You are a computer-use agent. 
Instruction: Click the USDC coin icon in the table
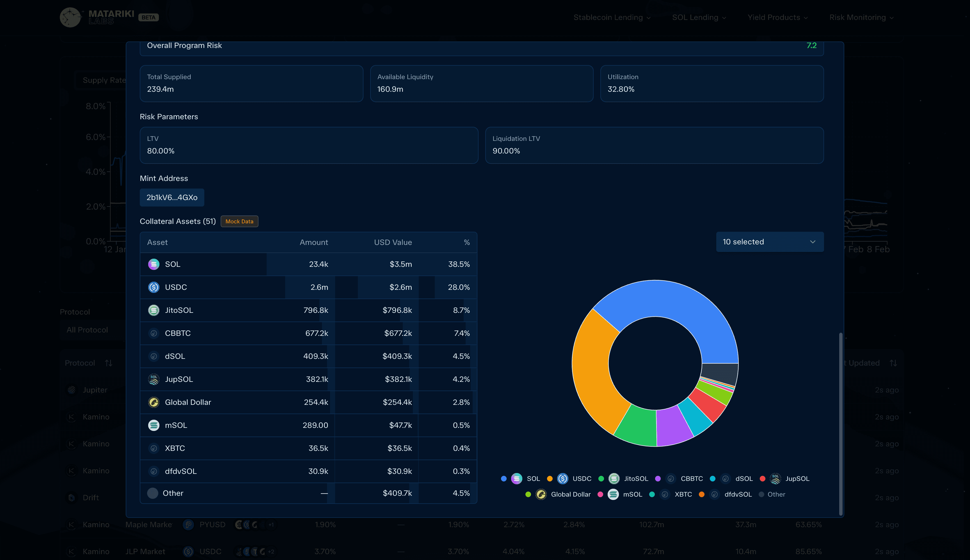click(x=154, y=287)
